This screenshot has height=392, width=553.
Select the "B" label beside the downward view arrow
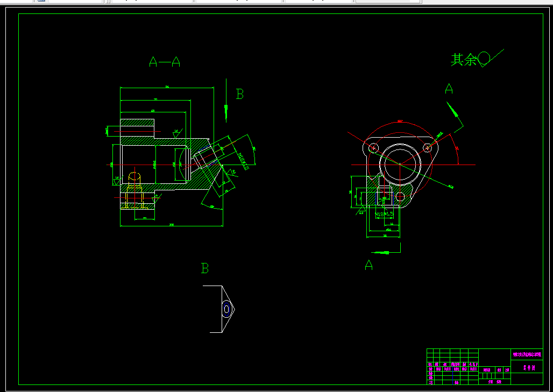pyautogui.click(x=239, y=94)
